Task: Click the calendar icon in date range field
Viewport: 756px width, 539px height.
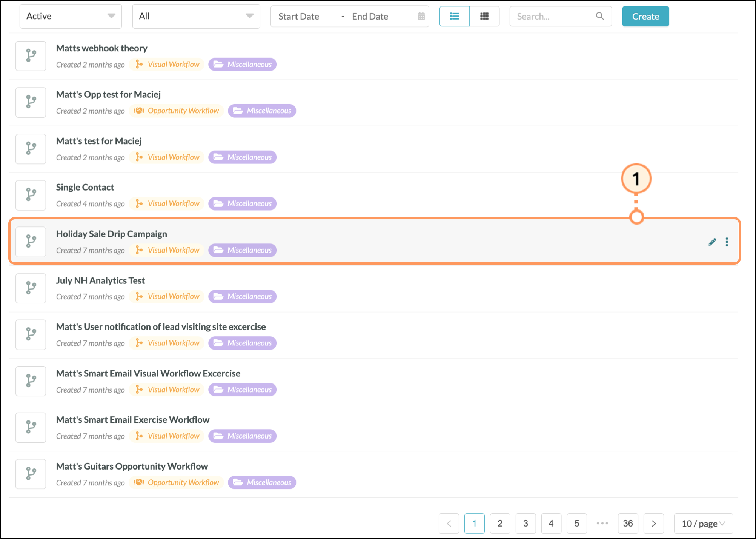Action: (x=421, y=16)
